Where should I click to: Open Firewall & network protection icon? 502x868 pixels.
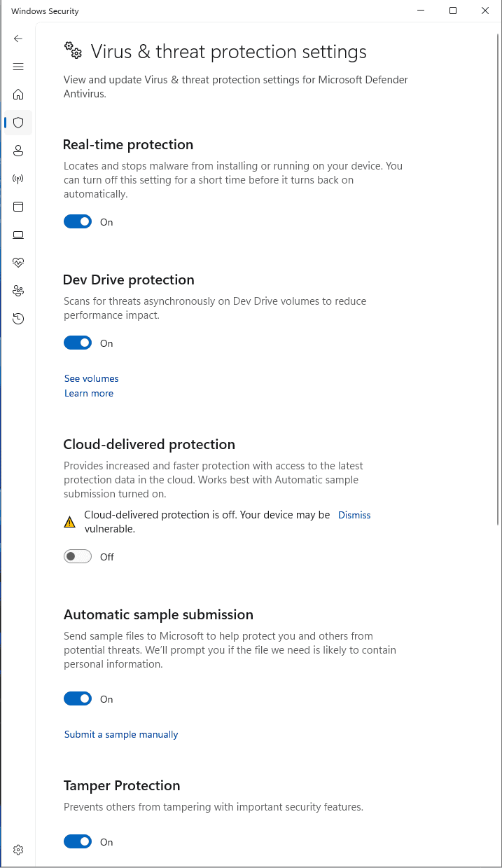[18, 179]
